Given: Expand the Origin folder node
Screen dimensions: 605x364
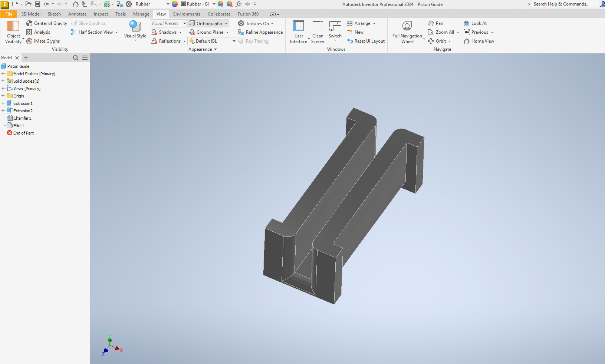Looking at the screenshot, I should (3, 96).
